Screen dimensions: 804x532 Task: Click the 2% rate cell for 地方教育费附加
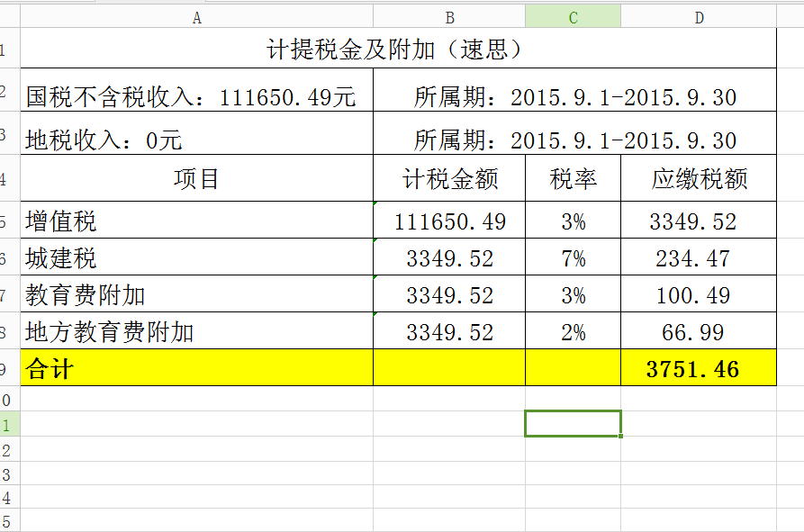[x=573, y=332]
